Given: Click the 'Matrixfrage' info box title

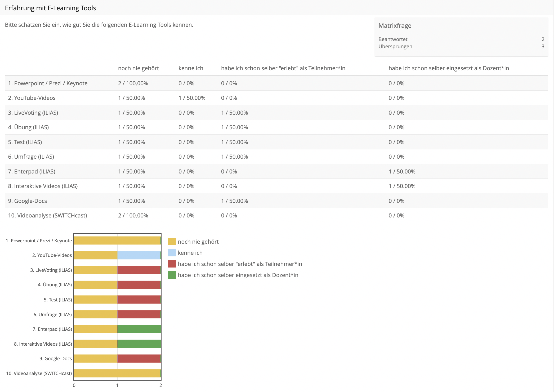Looking at the screenshot, I should [x=395, y=26].
